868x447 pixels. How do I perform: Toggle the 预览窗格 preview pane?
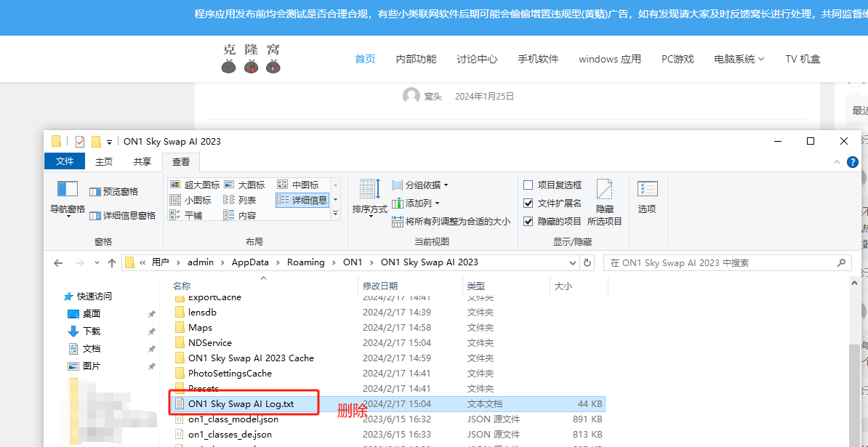(113, 191)
